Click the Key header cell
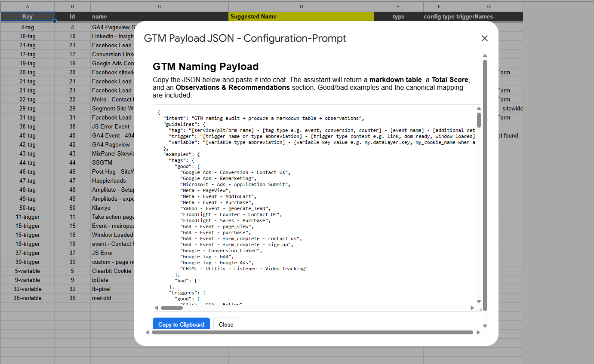This screenshot has height=364, width=594. pos(28,17)
